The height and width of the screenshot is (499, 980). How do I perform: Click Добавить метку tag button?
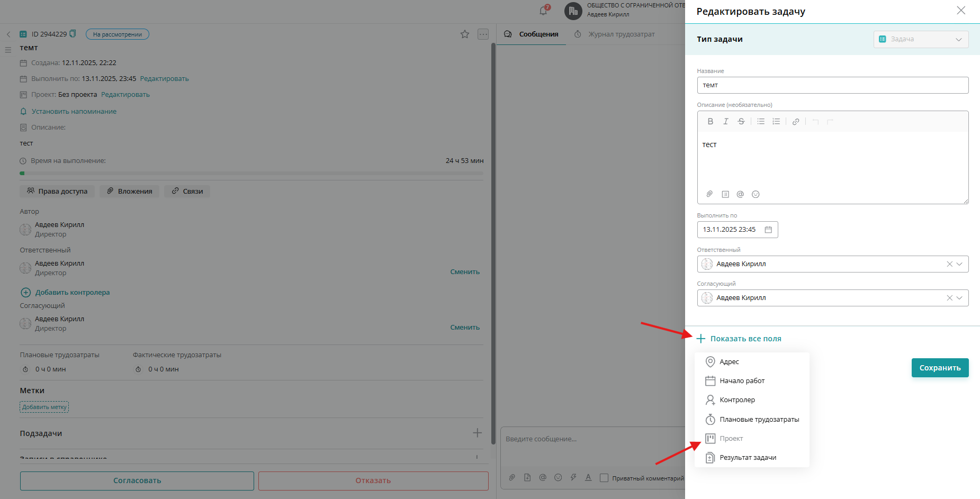click(44, 407)
